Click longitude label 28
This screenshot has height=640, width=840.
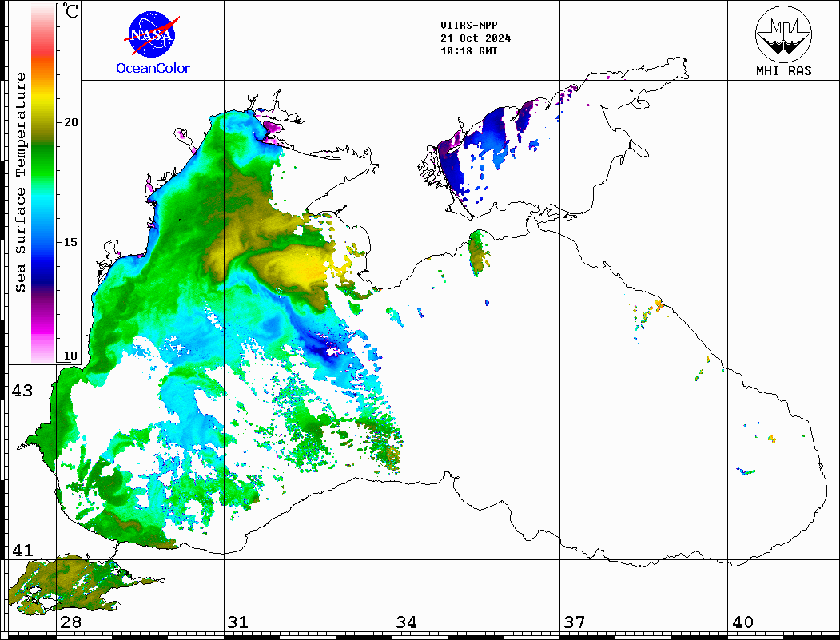pos(70,622)
